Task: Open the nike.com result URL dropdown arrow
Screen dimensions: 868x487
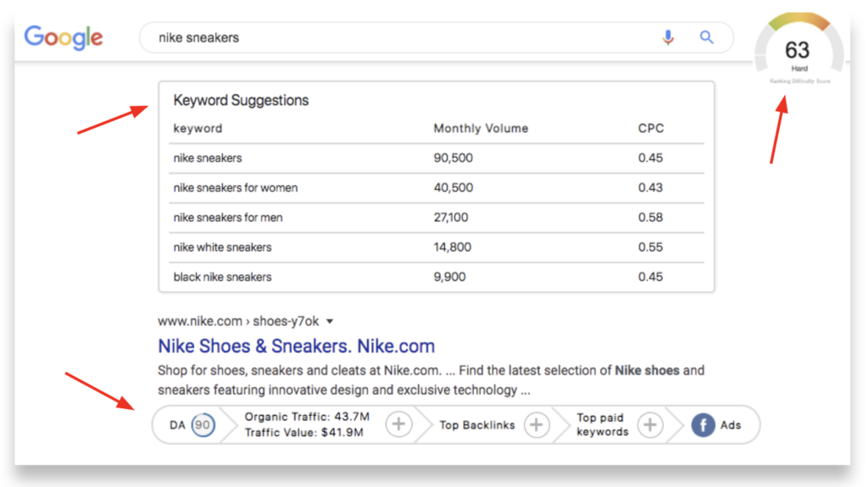Action: [330, 322]
